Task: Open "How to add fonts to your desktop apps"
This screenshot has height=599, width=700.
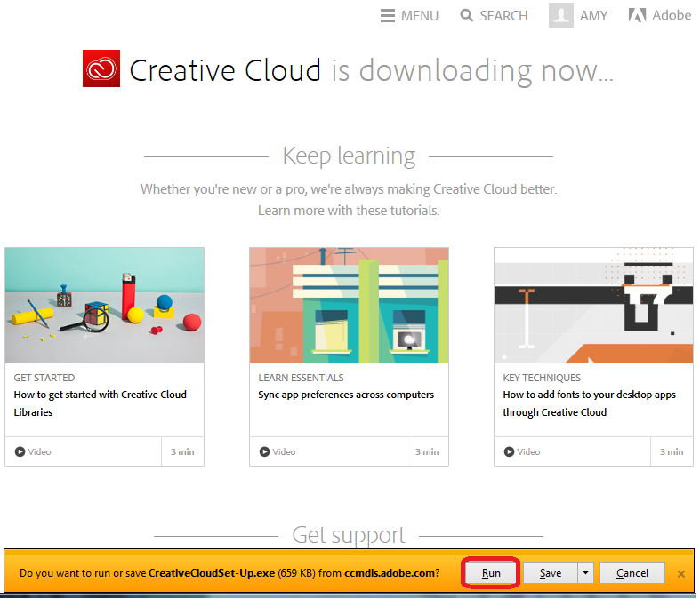Action: tap(590, 403)
